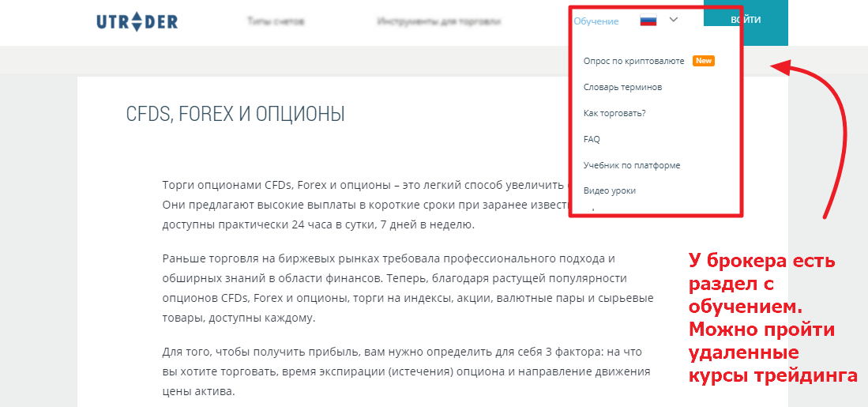The width and height of the screenshot is (868, 407).
Task: Click the UTrader logo
Action: [x=137, y=21]
